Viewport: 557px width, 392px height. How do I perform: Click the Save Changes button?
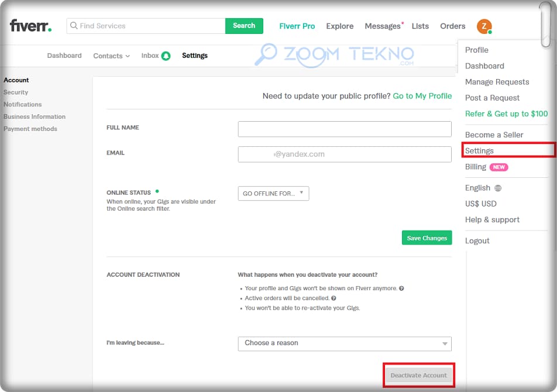click(427, 238)
